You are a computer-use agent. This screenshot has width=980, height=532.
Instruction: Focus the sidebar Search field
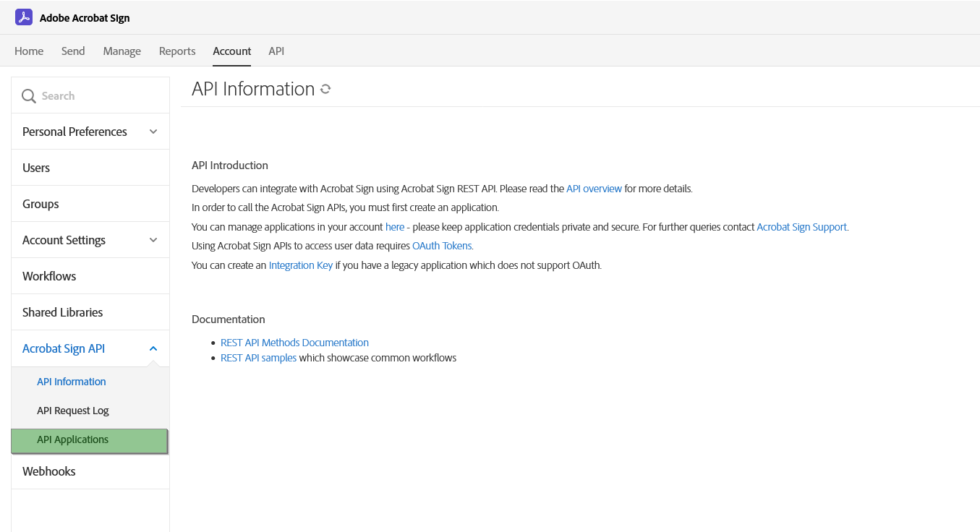(x=90, y=95)
